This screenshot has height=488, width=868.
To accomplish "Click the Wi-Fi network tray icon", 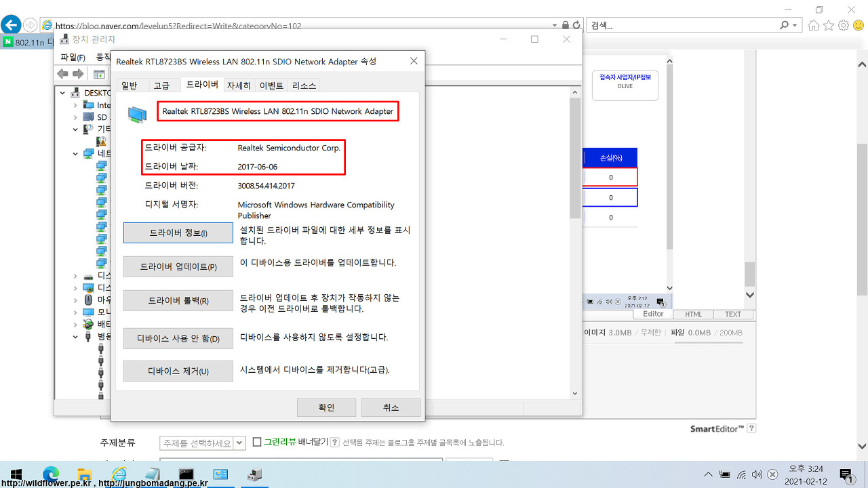I will 742,474.
